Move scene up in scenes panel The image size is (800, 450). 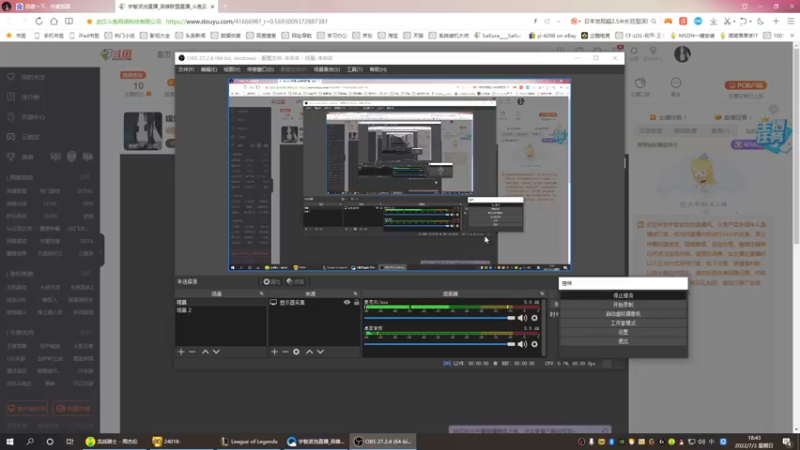point(205,352)
